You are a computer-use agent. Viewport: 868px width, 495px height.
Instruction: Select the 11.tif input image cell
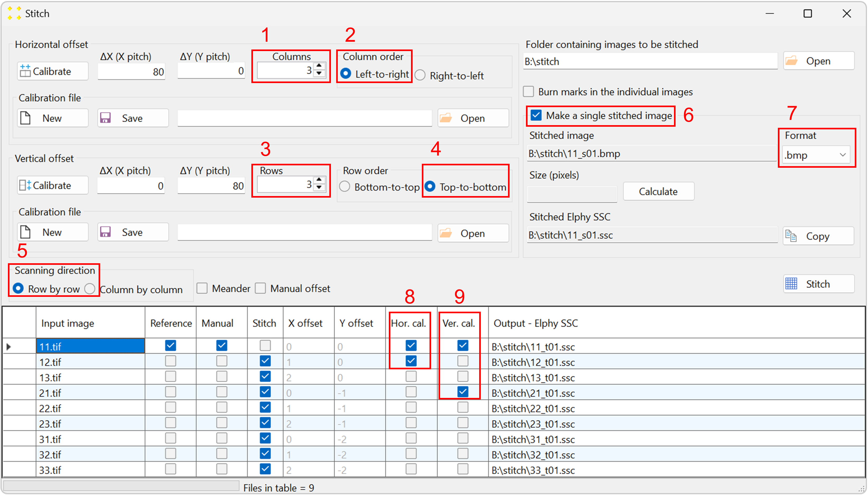tap(90, 346)
